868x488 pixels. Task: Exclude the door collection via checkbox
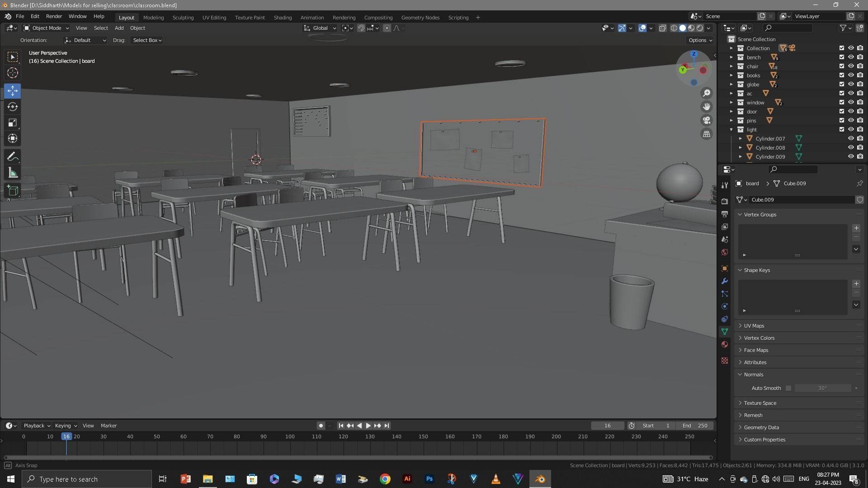click(x=841, y=112)
